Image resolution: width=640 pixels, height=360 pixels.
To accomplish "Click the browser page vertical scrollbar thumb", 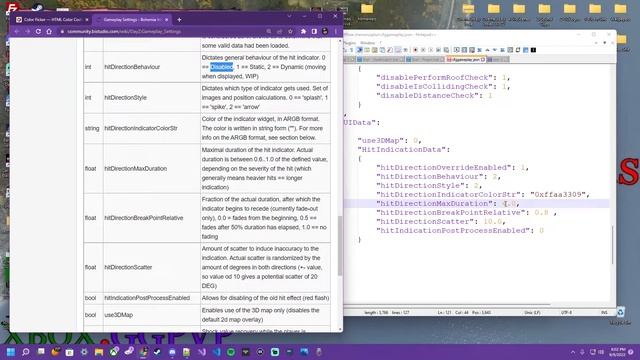I will point(340,246).
